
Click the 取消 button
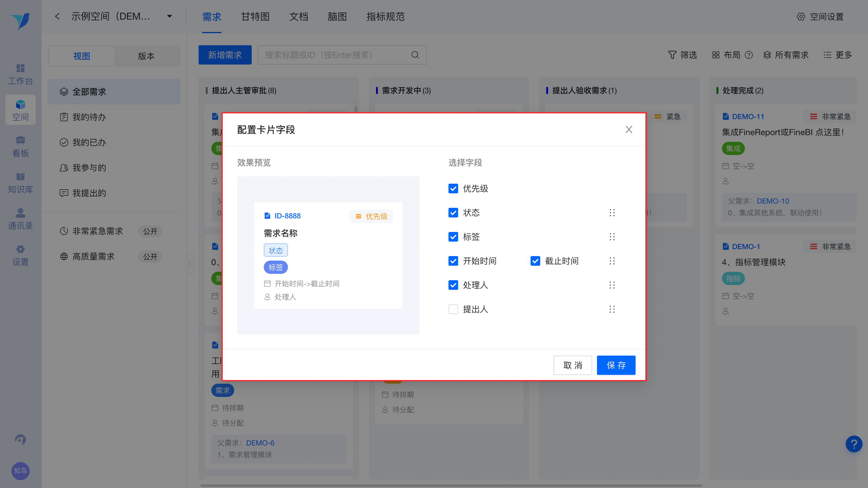572,365
